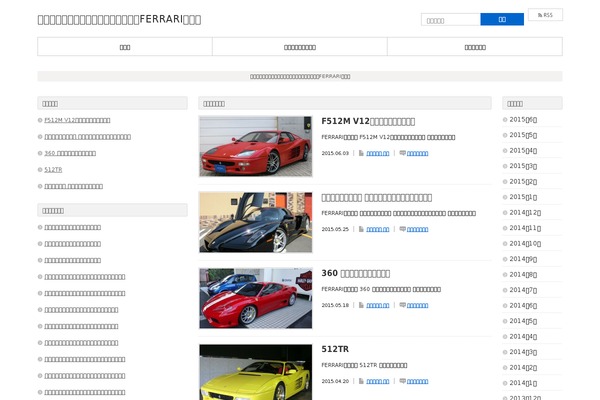Open the headline of the 2015.05.25 article
The width and height of the screenshot is (600, 400).
[377, 198]
